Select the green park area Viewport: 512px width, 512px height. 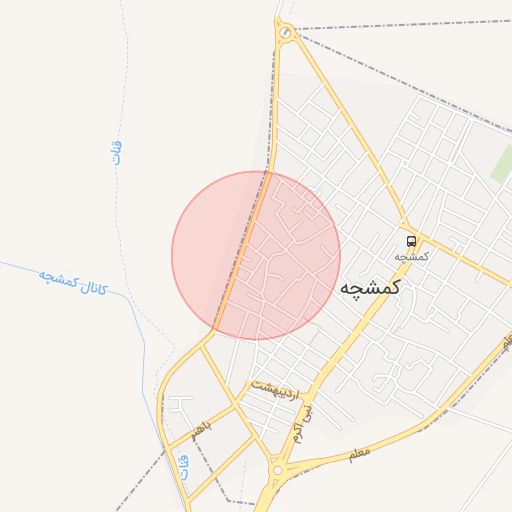pyautogui.click(x=502, y=163)
